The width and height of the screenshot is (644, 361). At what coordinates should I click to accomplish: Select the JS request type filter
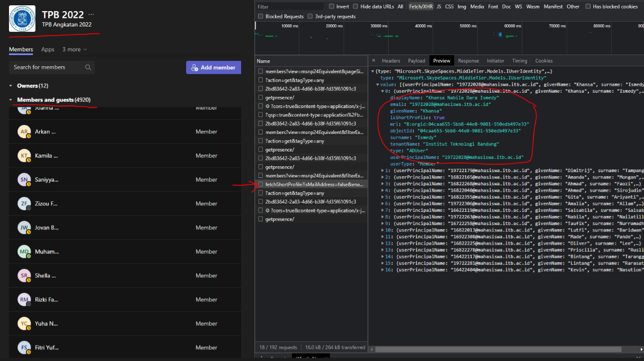439,6
